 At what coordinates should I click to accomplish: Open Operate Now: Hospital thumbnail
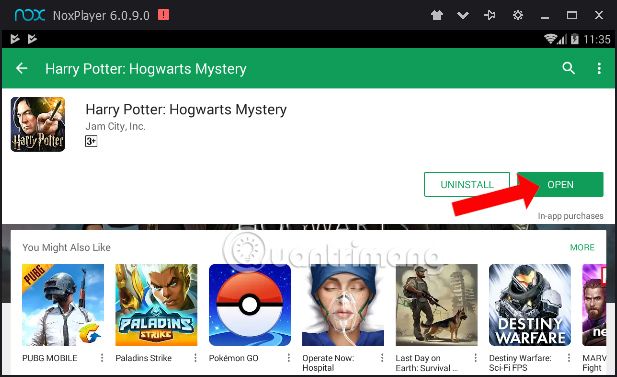(343, 305)
